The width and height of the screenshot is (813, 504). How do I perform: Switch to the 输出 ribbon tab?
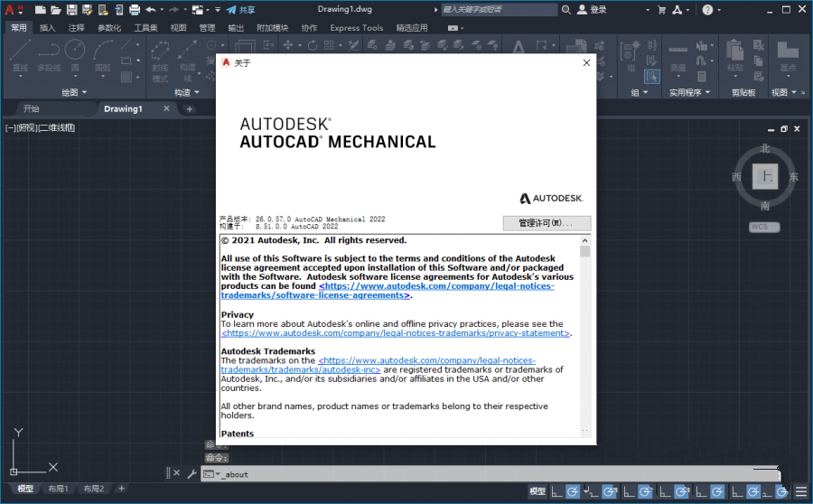(236, 28)
